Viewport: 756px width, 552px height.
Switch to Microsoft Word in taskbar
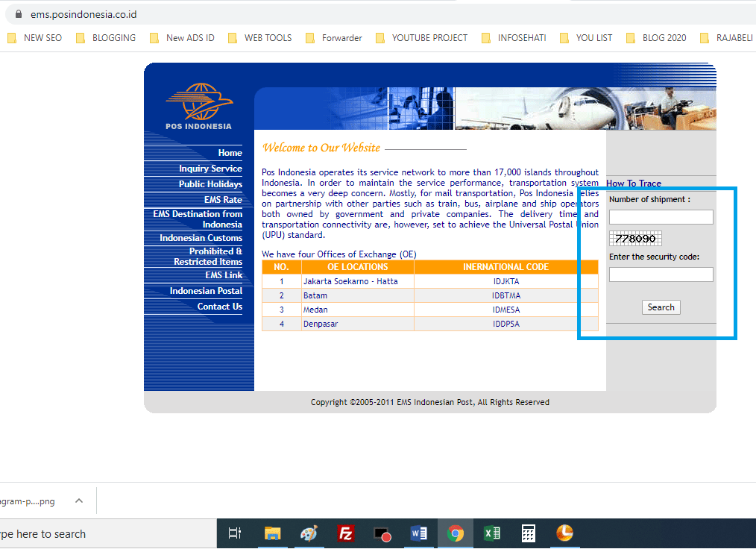pos(418,533)
